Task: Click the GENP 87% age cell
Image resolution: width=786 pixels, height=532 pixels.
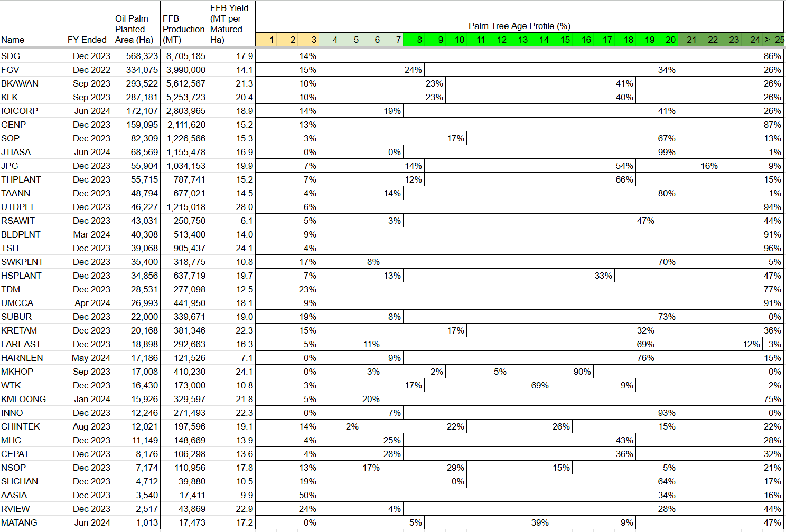Action: pos(551,125)
